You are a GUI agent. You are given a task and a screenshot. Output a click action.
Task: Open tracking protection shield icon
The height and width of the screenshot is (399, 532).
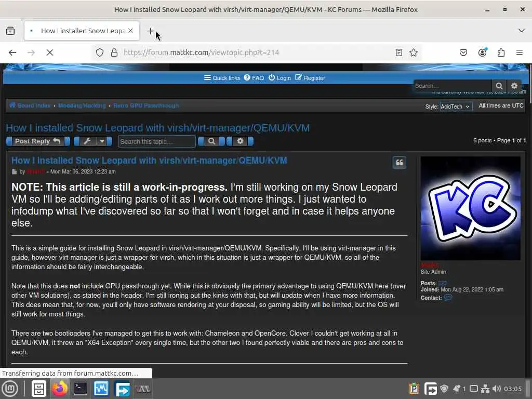99,52
